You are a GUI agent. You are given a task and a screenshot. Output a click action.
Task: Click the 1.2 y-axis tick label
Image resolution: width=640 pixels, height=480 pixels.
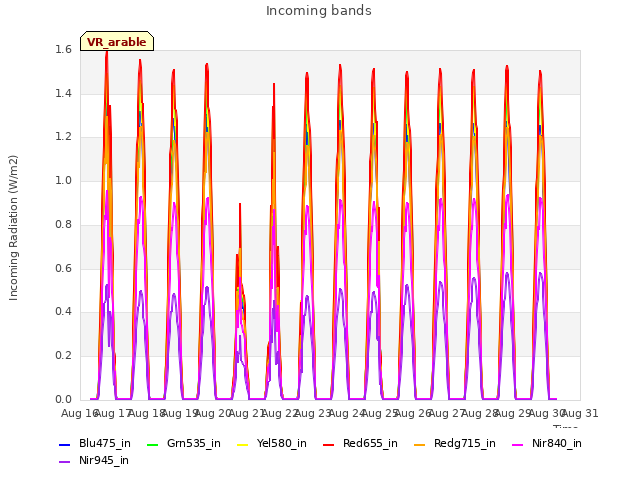point(63,136)
